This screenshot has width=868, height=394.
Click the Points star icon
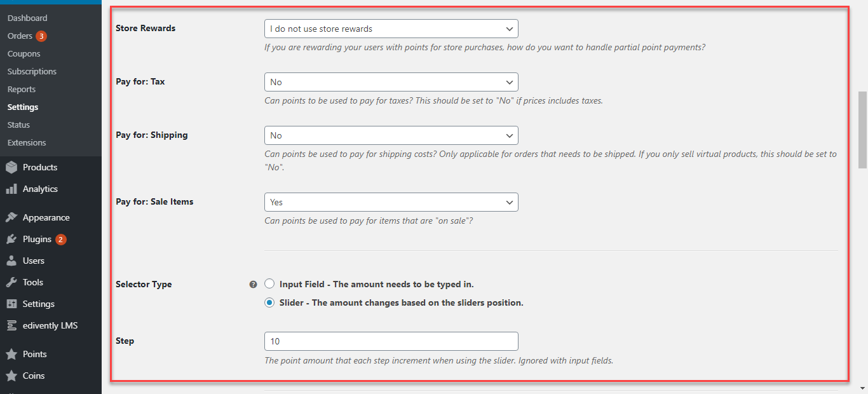click(11, 354)
